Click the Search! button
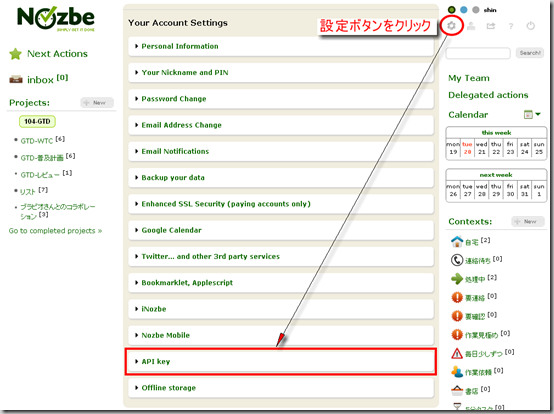The width and height of the screenshot is (554, 414). tap(530, 53)
